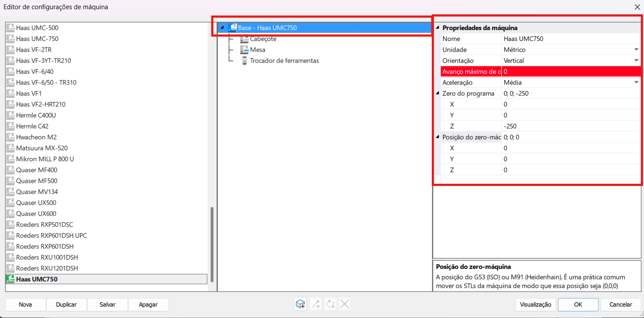Open the Orientação dropdown arrow
Image resolution: width=644 pixels, height=318 pixels.
636,60
